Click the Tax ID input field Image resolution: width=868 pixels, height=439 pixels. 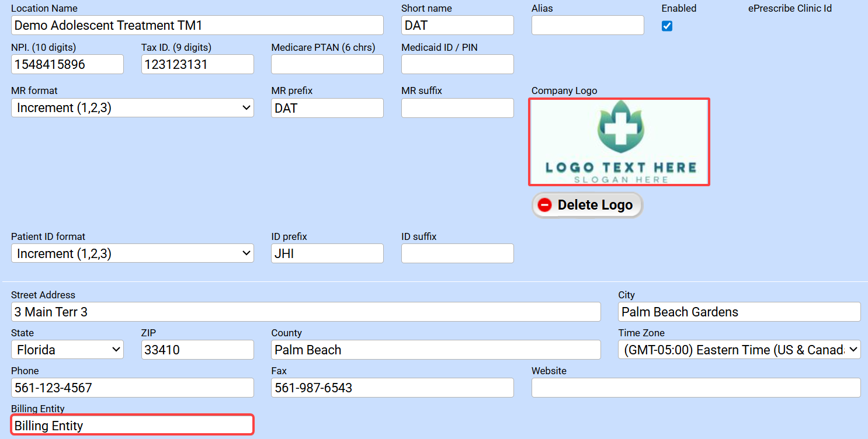(197, 65)
